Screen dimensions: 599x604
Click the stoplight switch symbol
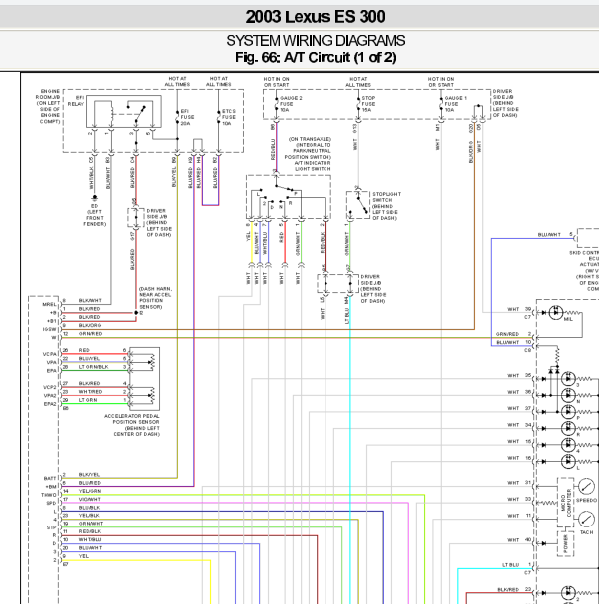[x=358, y=205]
